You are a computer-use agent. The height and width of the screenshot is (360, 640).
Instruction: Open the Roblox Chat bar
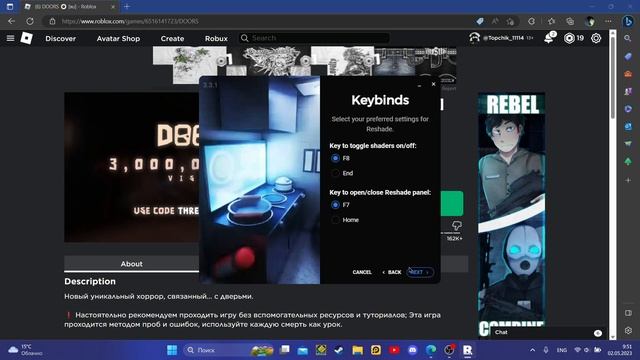tap(547, 332)
